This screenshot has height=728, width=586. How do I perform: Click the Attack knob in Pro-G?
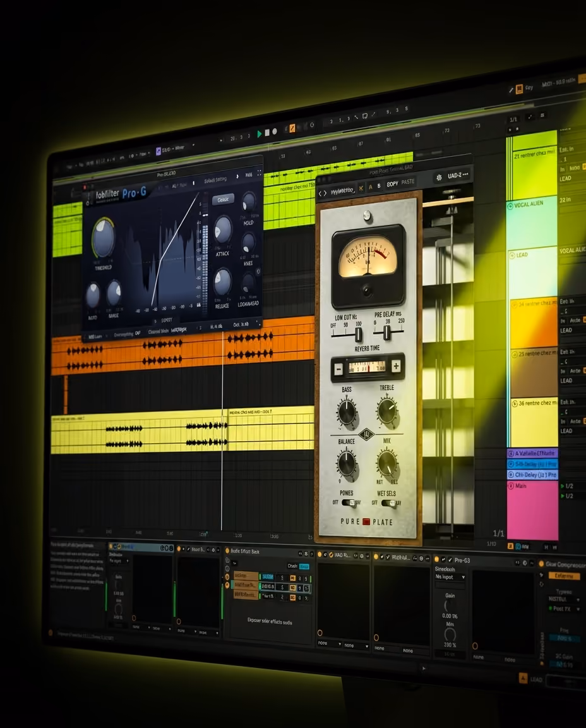[223, 229]
